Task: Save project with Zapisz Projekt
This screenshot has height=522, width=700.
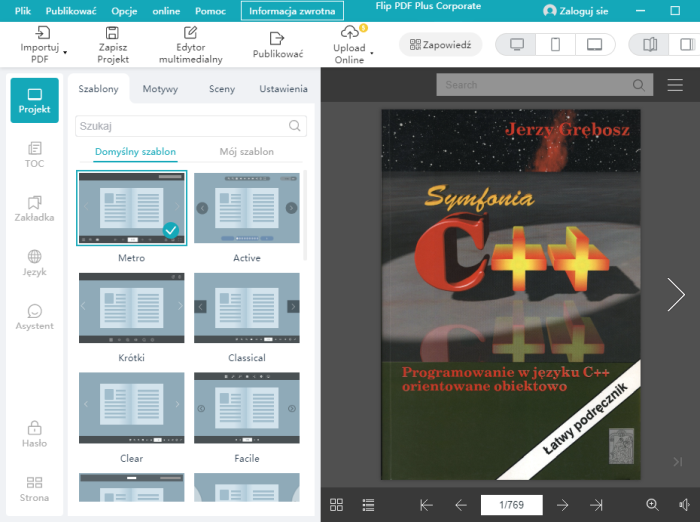Action: click(x=112, y=45)
